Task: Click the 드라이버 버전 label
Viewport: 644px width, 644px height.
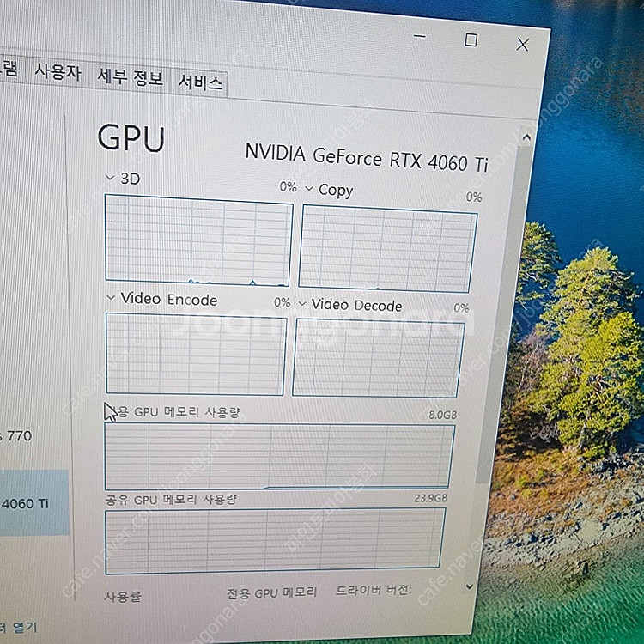Action: pos(374,591)
